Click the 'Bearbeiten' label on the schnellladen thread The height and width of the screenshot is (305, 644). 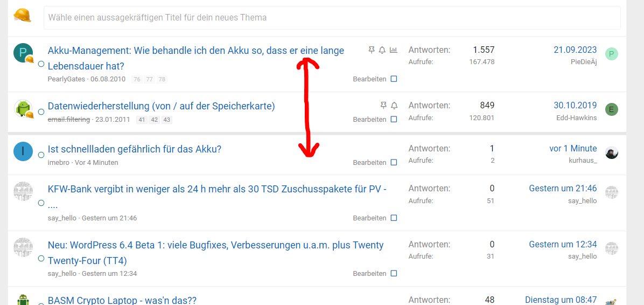tap(369, 162)
